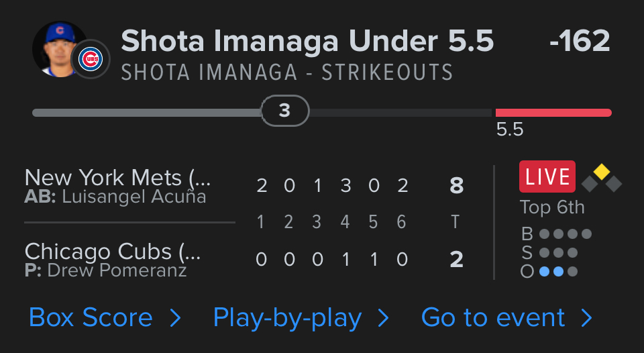Click pitcher Drew Pomeranz name
Screen dimensions: 644x353
tap(117, 270)
